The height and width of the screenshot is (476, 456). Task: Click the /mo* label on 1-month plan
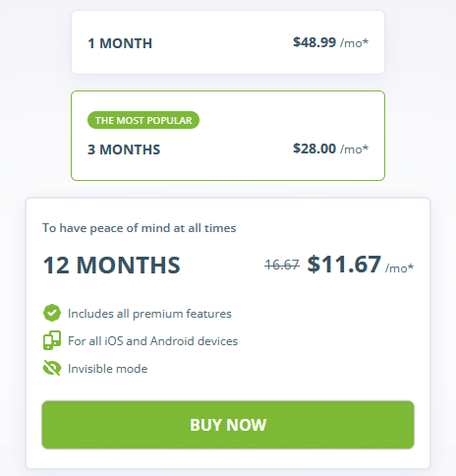point(354,43)
